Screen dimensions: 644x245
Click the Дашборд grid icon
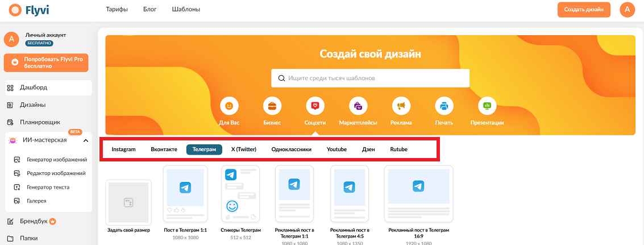[11, 88]
